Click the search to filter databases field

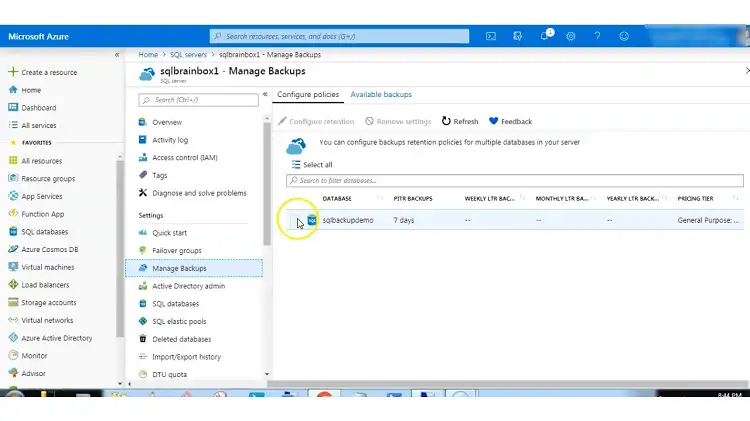[515, 180]
